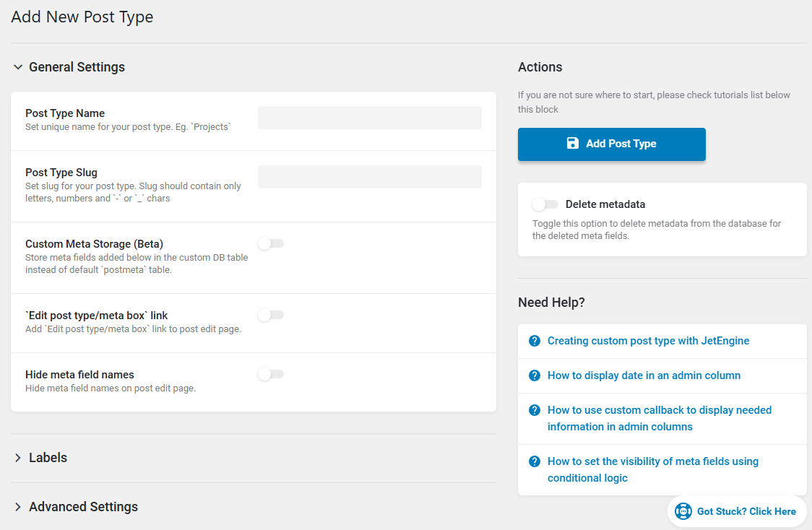The image size is (812, 530).
Task: Click the Actions heading
Action: (x=540, y=67)
